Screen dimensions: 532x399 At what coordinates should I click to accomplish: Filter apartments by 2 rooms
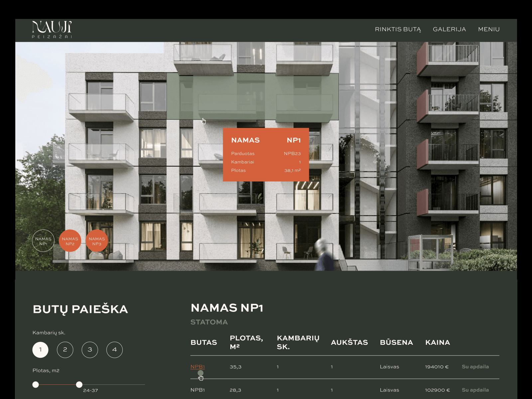click(65, 350)
